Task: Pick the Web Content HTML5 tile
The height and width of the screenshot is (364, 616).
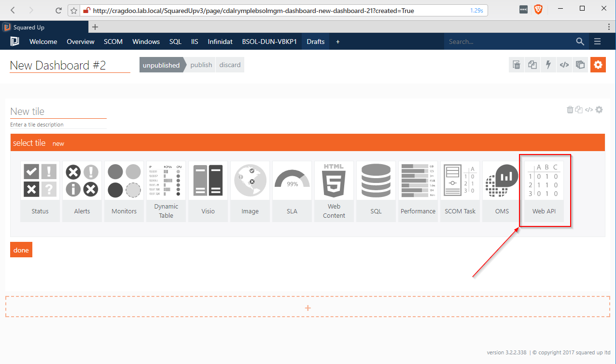Action: 334,191
